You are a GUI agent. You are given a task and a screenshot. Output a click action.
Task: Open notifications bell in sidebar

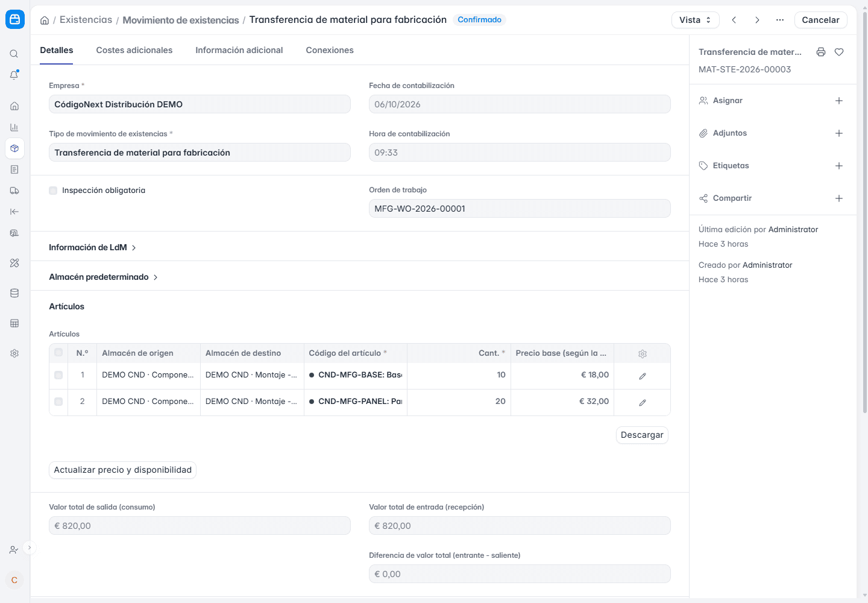click(14, 75)
